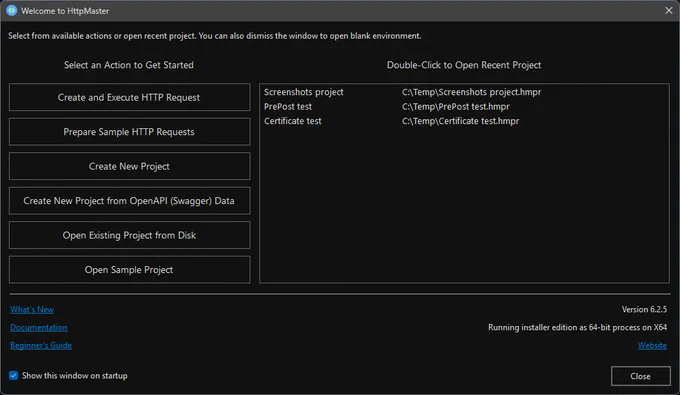Click path C:\Temp\Certificate test.hmpr
Screen dimensions: 680x395
tap(460, 121)
